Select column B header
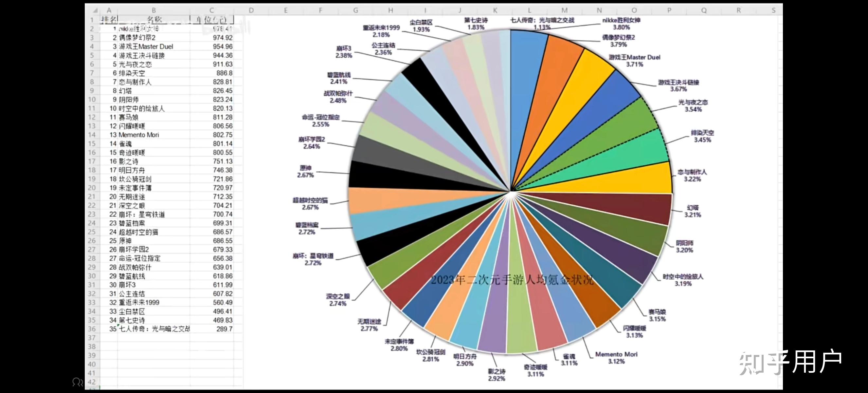The height and width of the screenshot is (393, 868). point(154,10)
